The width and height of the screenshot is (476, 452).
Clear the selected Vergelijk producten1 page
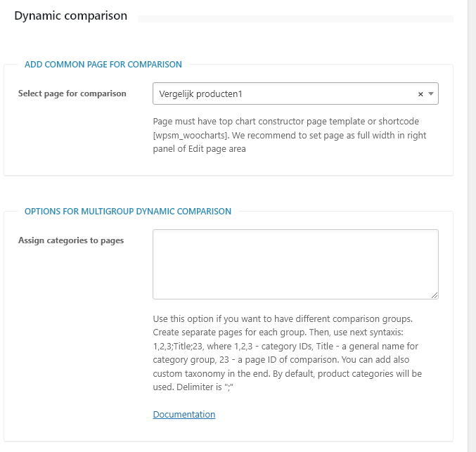[x=420, y=93]
